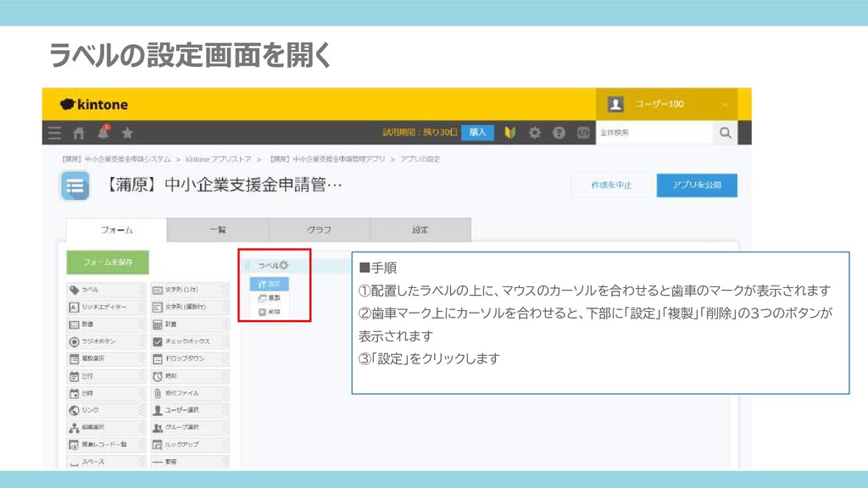The height and width of the screenshot is (488, 868).
Task: Open the gear settings icon in header
Action: [534, 133]
